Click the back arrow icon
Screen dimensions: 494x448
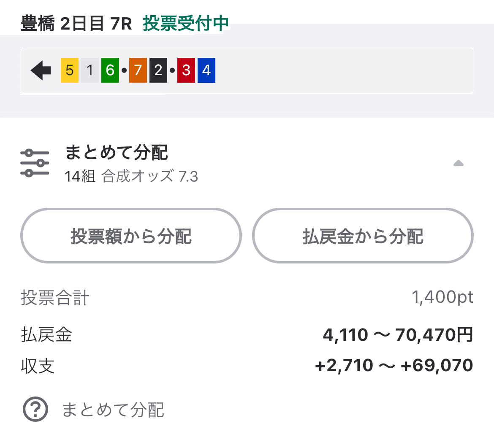pos(40,70)
